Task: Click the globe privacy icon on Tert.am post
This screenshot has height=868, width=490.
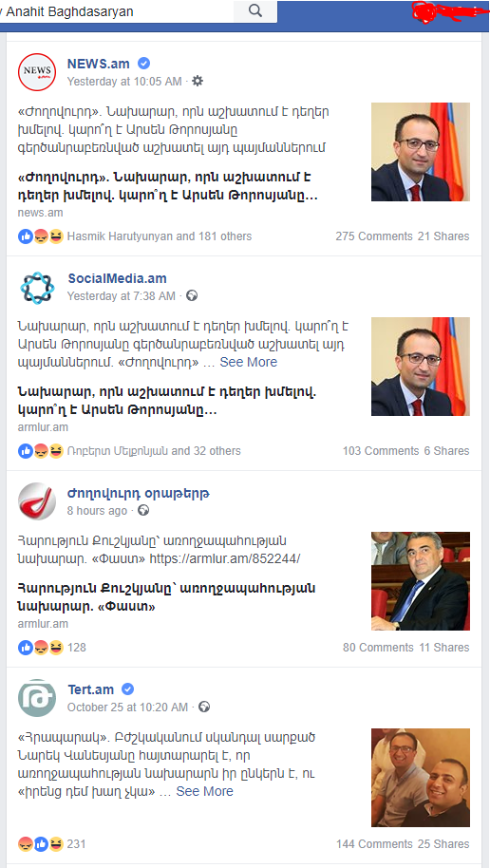Action: pos(204,707)
